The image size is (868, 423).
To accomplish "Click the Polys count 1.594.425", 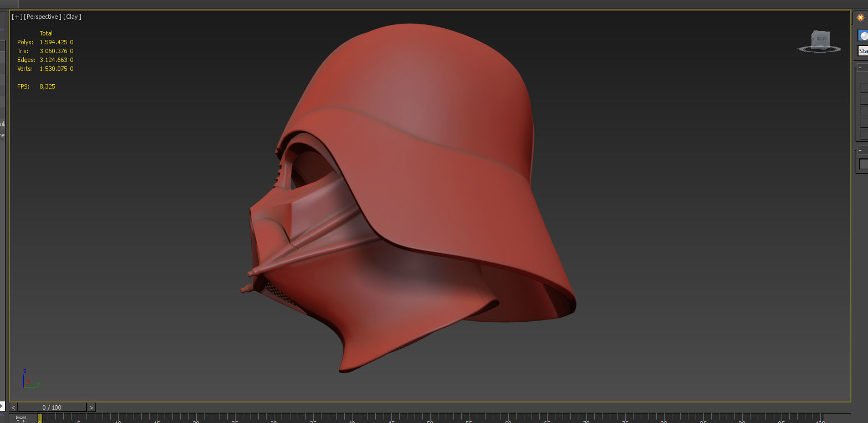I will click(54, 42).
